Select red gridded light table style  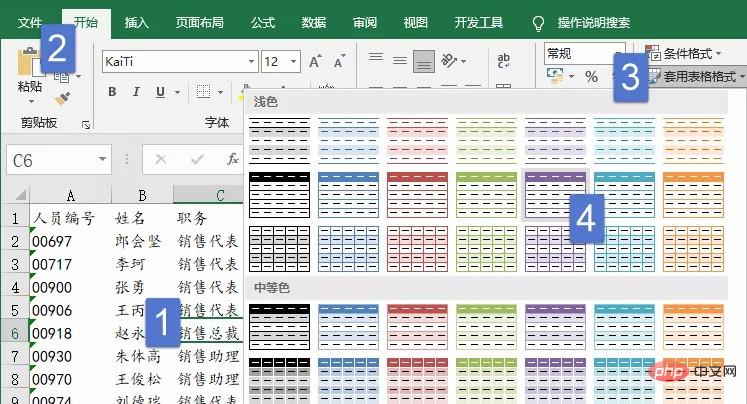pos(417,249)
